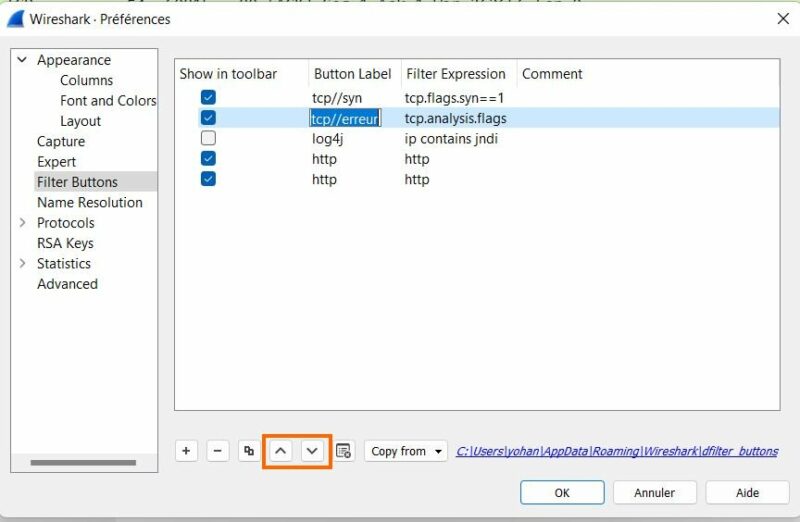Image resolution: width=800 pixels, height=522 pixels.
Task: Click the Comment column header
Action: pyautogui.click(x=552, y=74)
